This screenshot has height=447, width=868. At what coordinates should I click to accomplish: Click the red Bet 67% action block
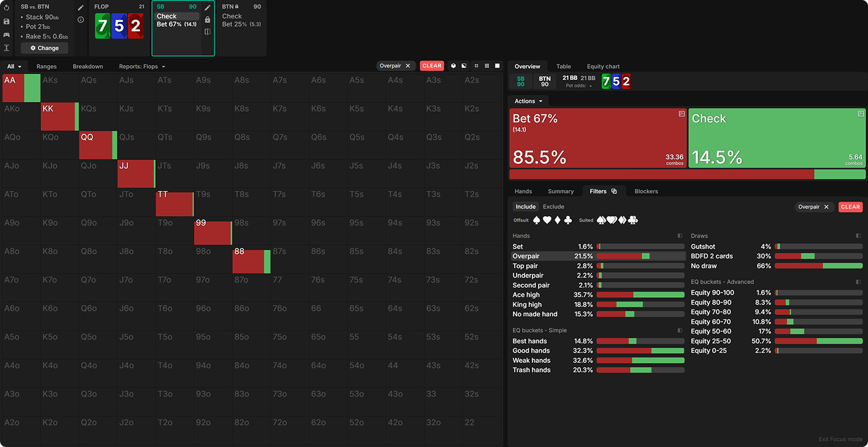click(597, 138)
